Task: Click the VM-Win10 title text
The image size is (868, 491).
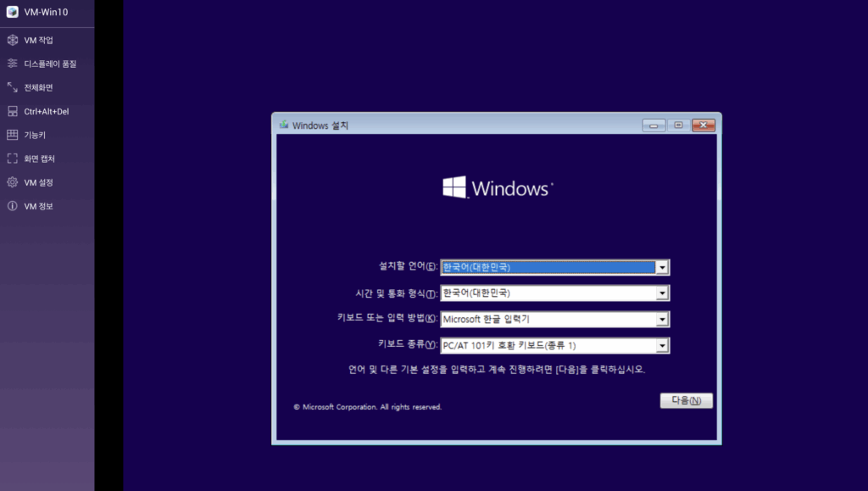Action: 46,12
